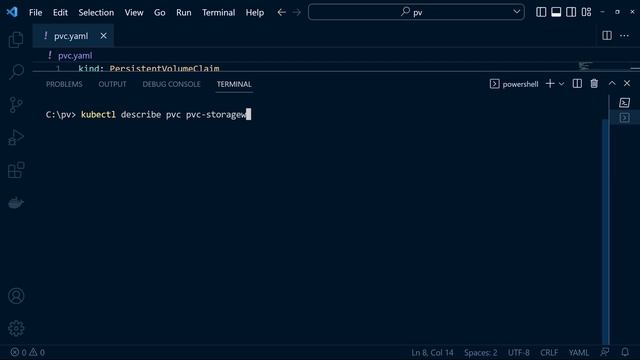Toggle the primary side bar layout icon
Viewport: 640px width, 360px height.
tap(541, 12)
